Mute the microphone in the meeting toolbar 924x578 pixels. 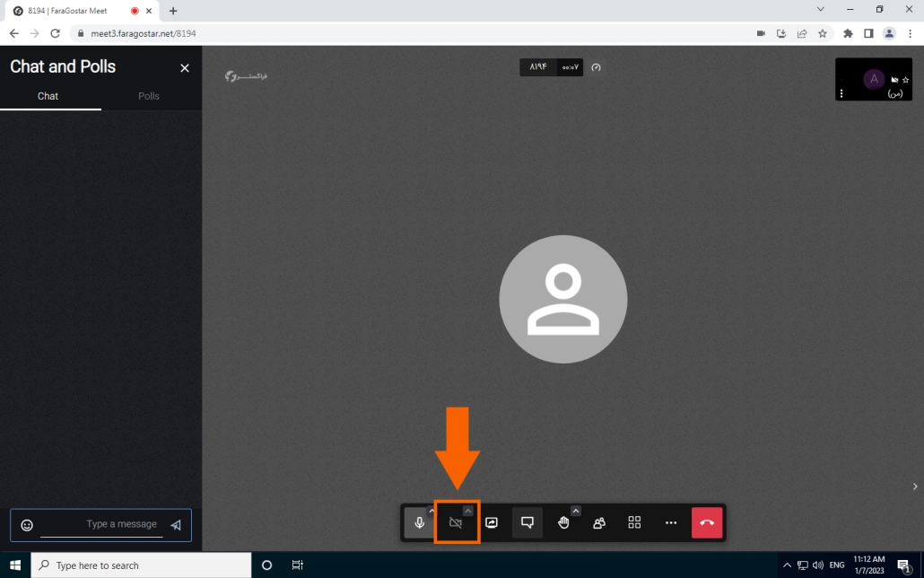[x=419, y=522]
